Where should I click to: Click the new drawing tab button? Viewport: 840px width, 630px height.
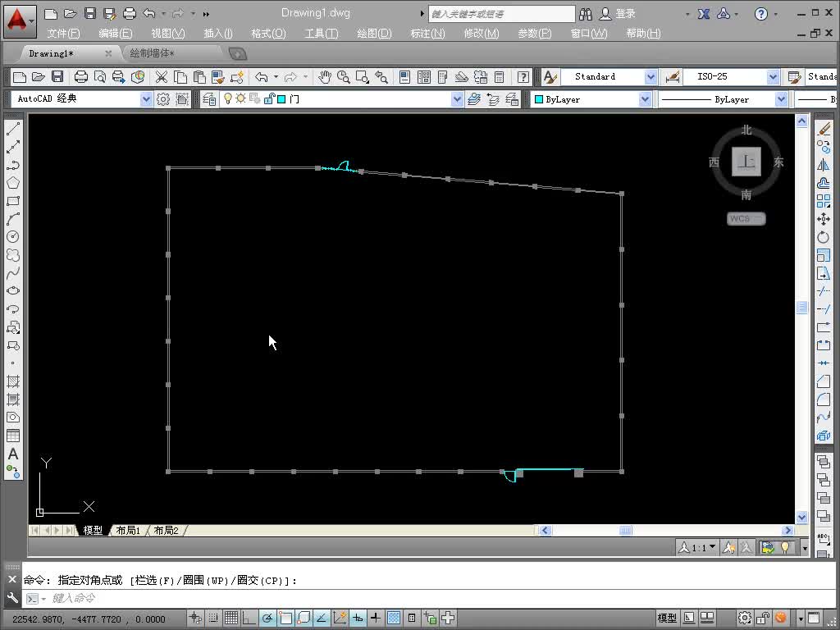[237, 53]
